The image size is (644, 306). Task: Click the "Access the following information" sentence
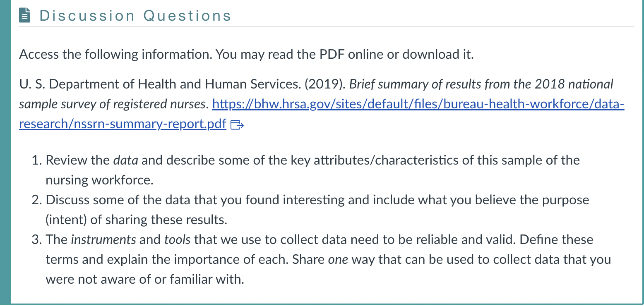[115, 54]
